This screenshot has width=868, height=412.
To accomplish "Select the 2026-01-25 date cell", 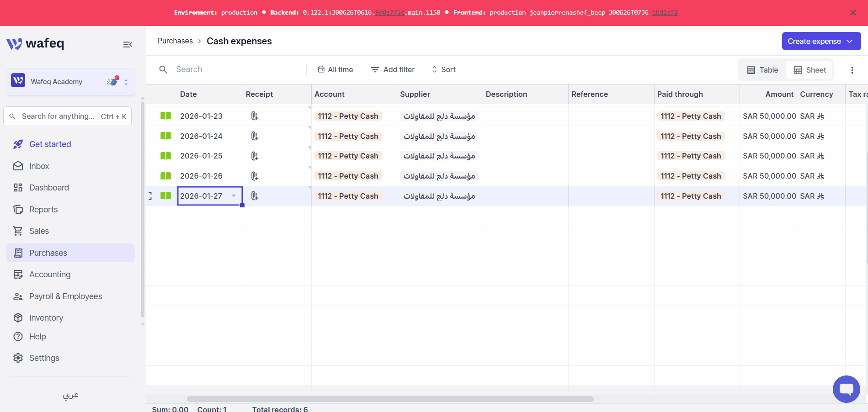I will click(210, 156).
